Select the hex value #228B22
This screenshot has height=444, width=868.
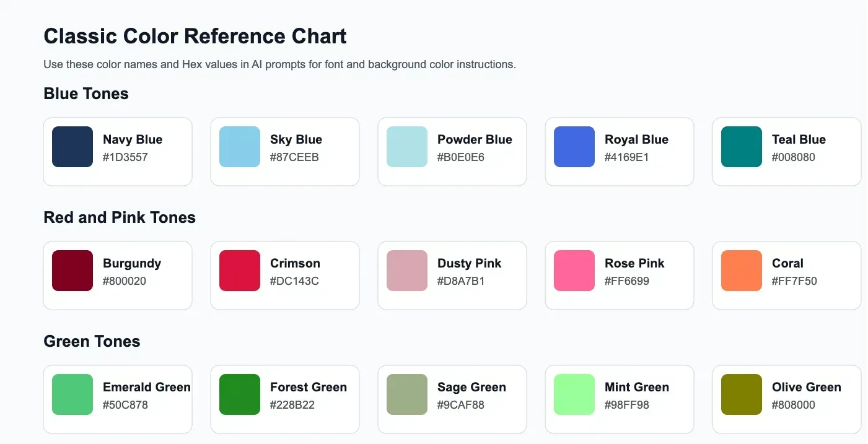(x=292, y=405)
